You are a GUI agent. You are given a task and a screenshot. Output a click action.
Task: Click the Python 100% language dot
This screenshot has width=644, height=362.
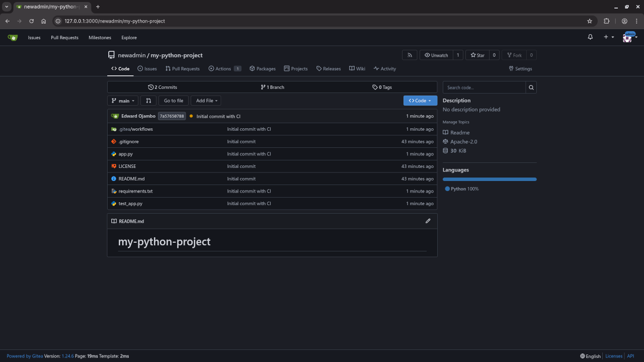447,189
